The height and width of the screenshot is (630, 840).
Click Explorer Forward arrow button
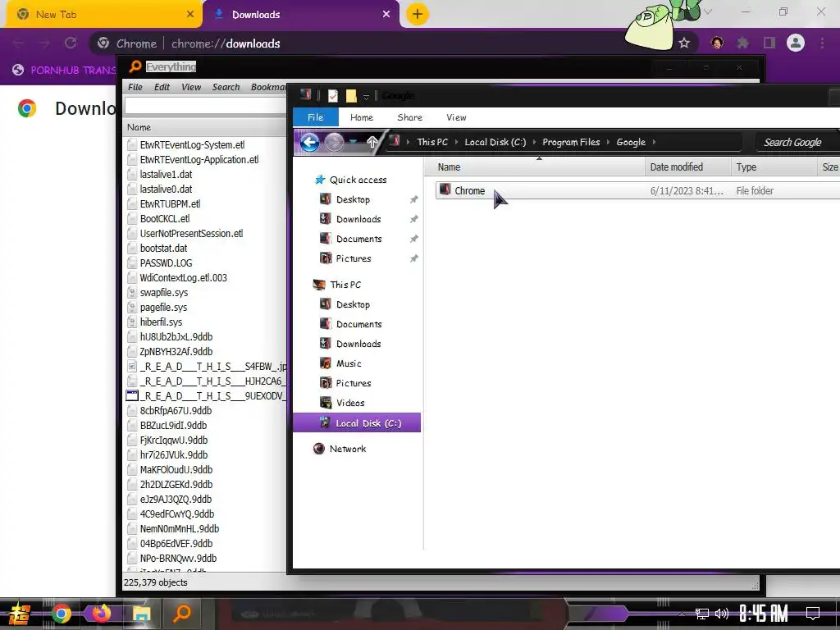[334, 142]
